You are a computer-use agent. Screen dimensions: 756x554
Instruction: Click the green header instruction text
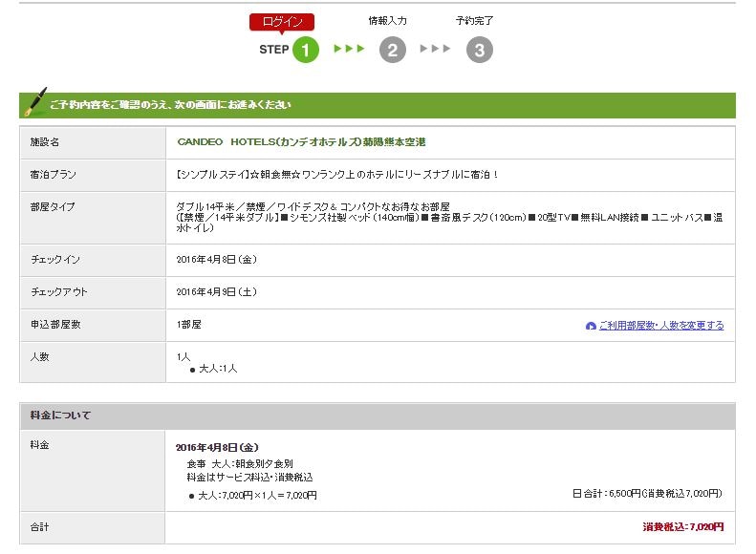point(171,105)
